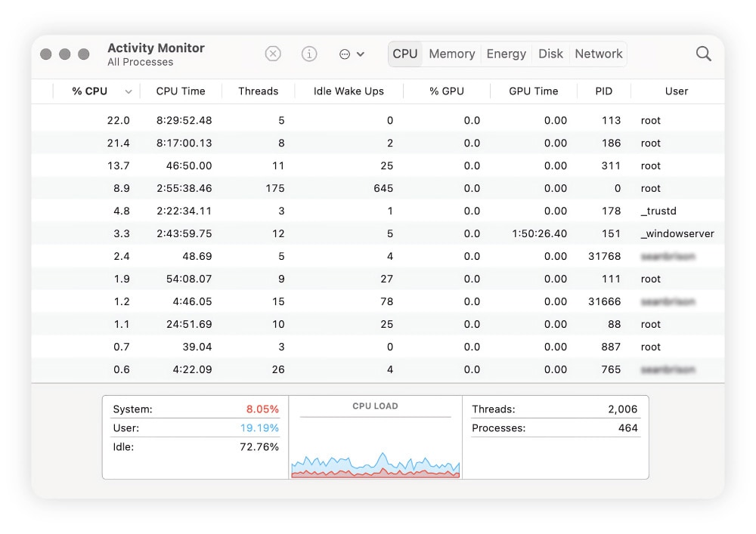Screen dimensions: 756x534
Task: Switch to the Memory tab
Action: 451,54
